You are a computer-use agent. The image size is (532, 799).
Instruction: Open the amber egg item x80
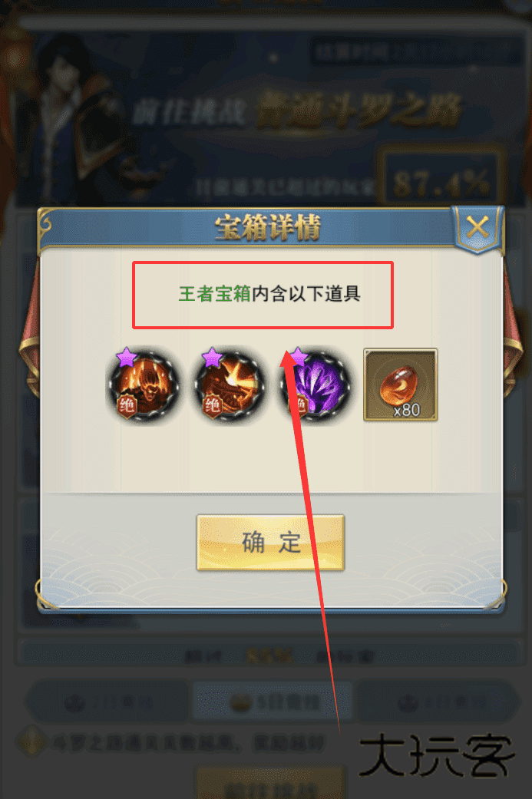(400, 385)
